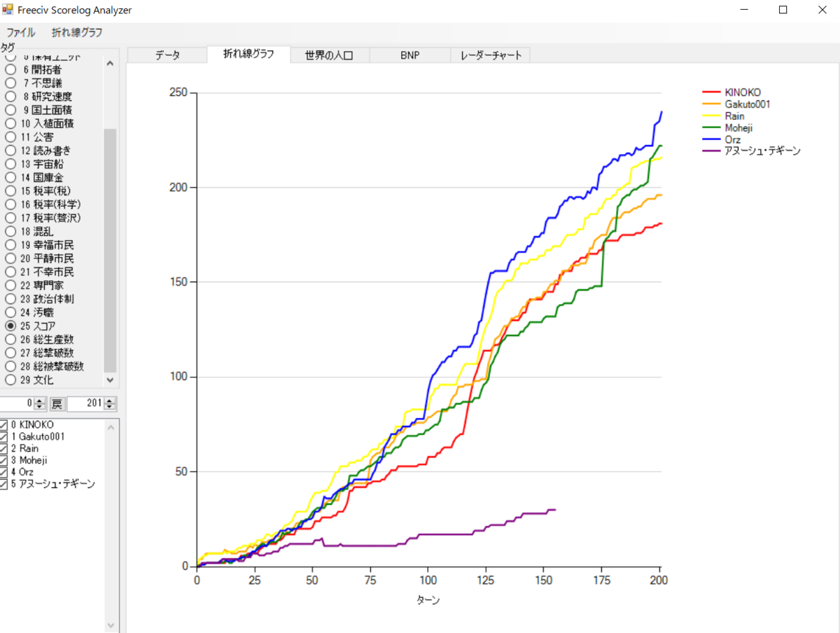
Task: Select radio button 17 税率(贅沢)
Action: (10, 218)
